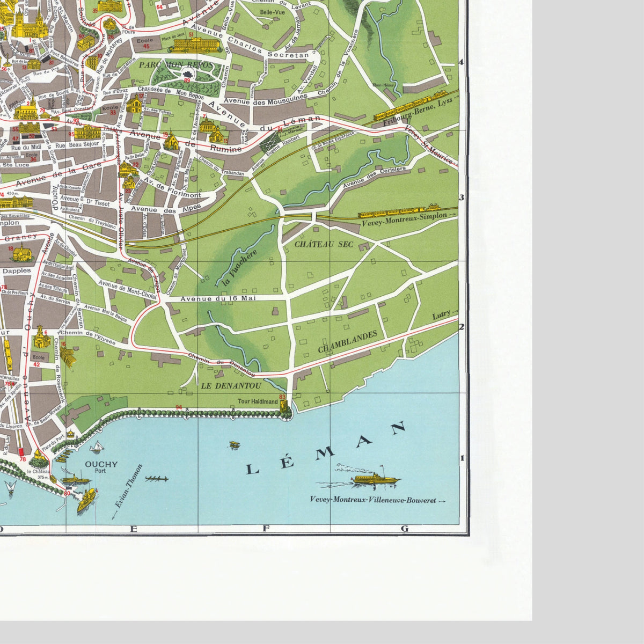
Task: Click the black building numbered 89
Action: click(188, 74)
